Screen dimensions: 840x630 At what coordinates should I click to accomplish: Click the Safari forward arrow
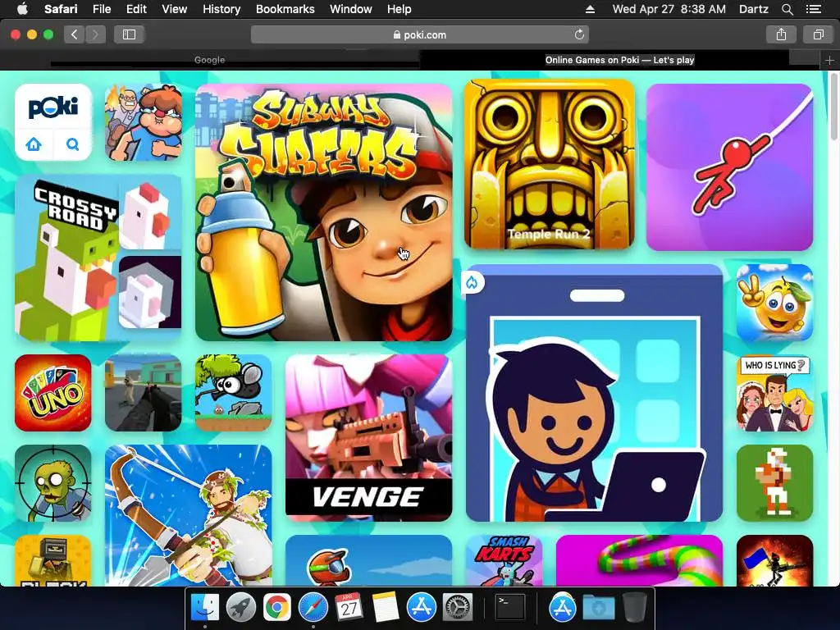pyautogui.click(x=95, y=34)
